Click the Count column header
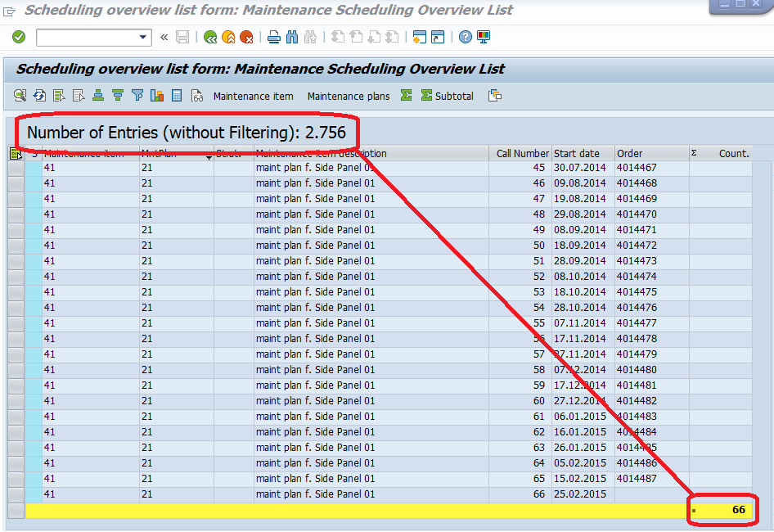The width and height of the screenshot is (774, 532). pos(721,154)
